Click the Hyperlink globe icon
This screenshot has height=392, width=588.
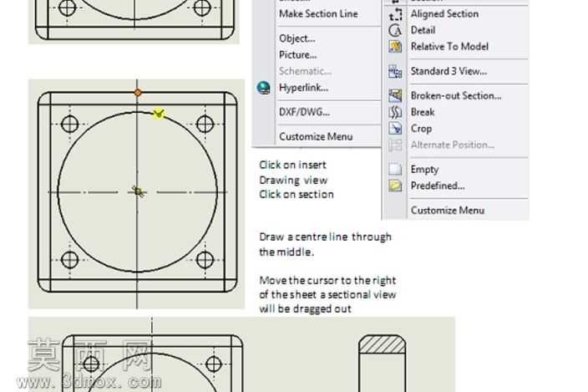[x=264, y=88]
